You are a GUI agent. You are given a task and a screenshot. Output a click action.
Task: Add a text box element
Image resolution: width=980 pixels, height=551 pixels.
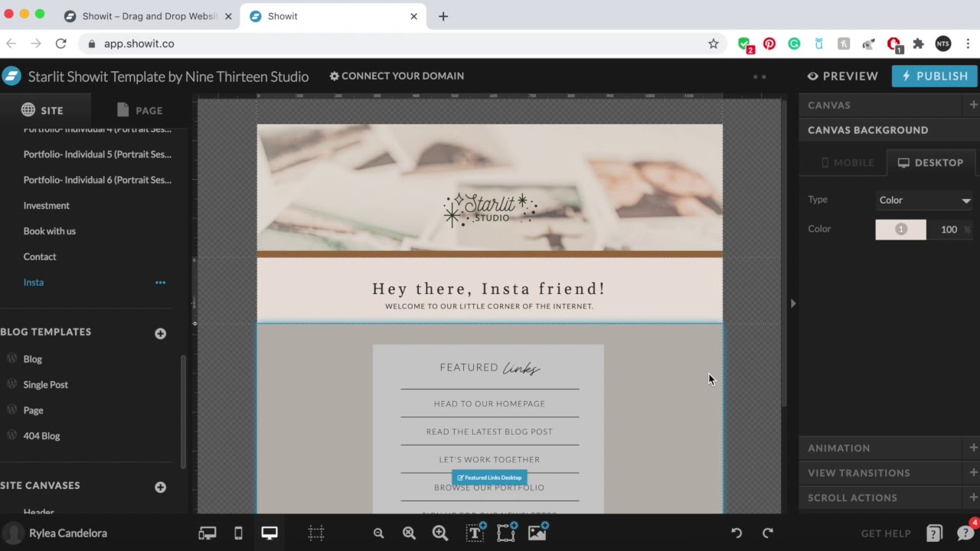coord(475,532)
